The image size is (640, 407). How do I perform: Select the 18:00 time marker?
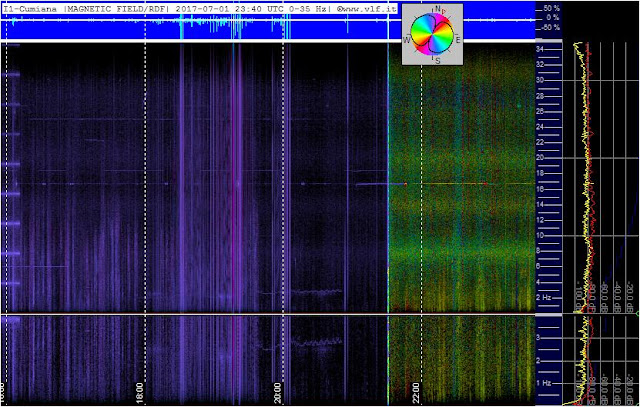tap(140, 393)
